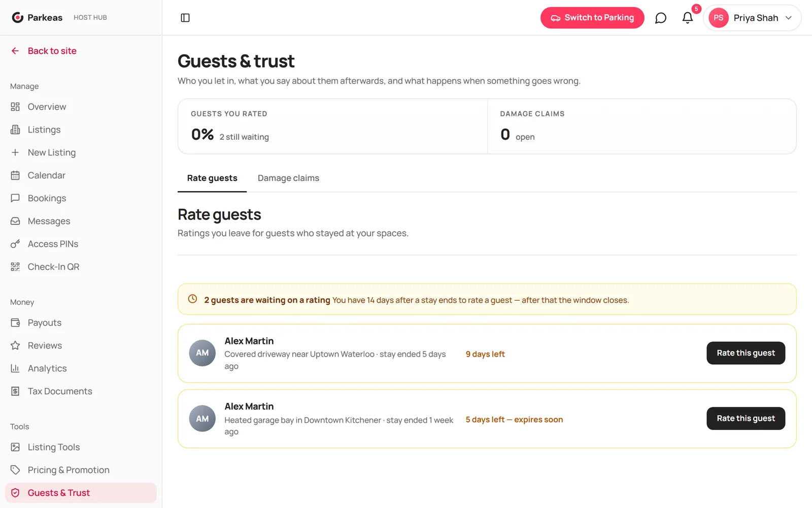Open Bookings in the sidebar menu
This screenshot has height=508, width=812.
[x=81, y=198]
